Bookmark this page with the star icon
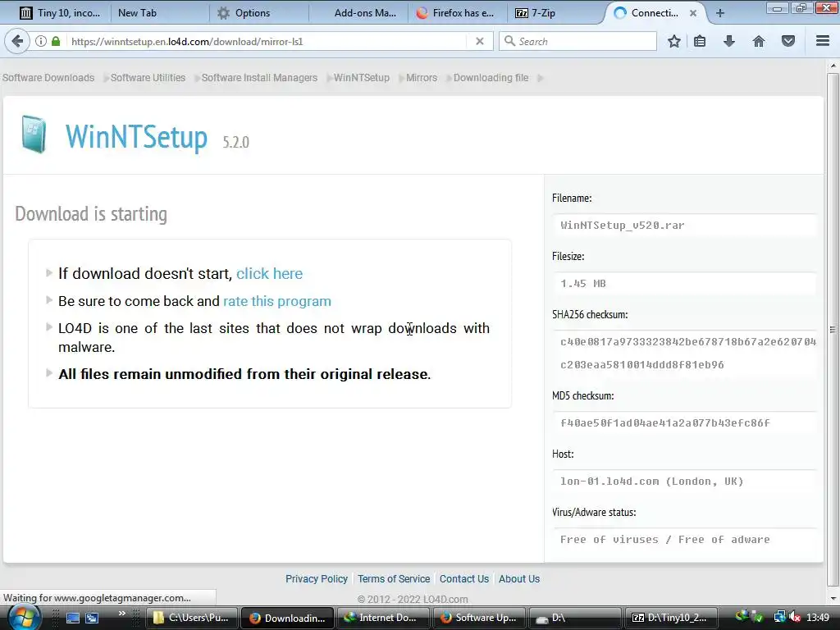 [x=674, y=41]
